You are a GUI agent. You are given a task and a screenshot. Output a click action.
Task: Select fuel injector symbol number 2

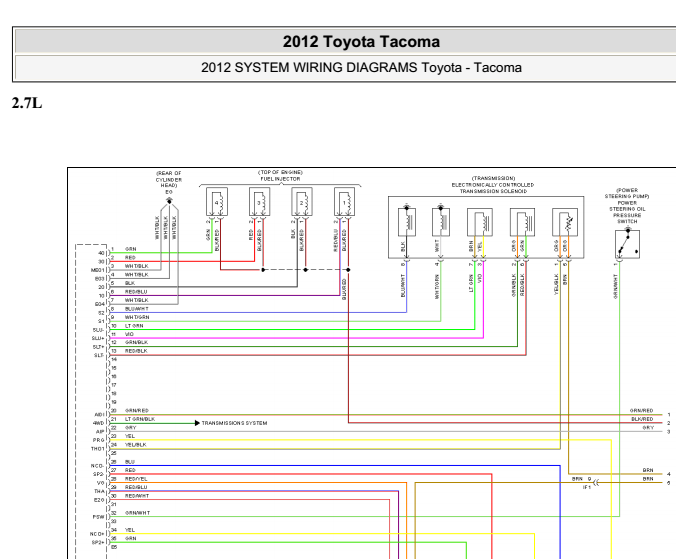click(x=302, y=202)
